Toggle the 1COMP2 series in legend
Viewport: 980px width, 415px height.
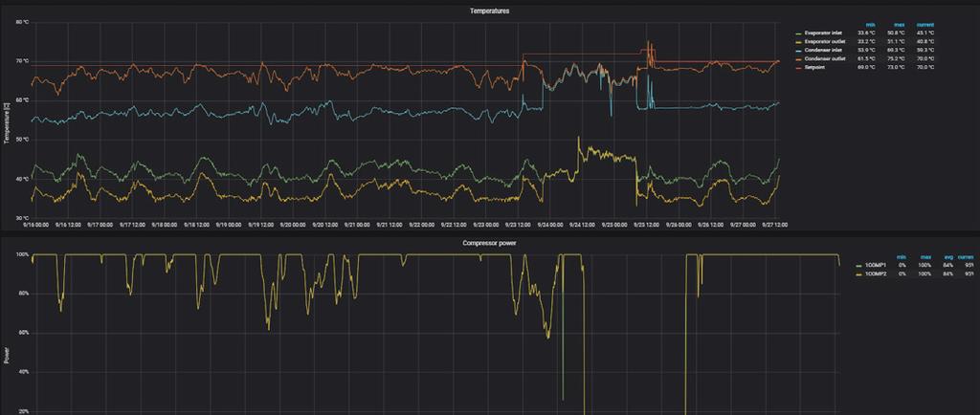pyautogui.click(x=876, y=274)
